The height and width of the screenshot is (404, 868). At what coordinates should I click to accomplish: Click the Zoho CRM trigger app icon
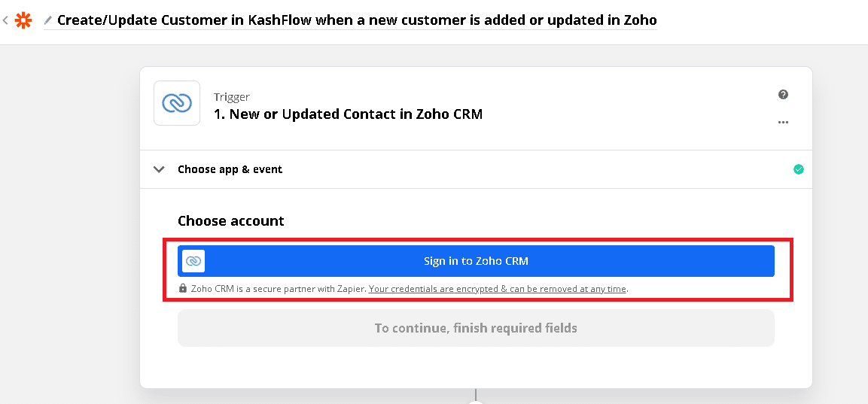tap(177, 103)
